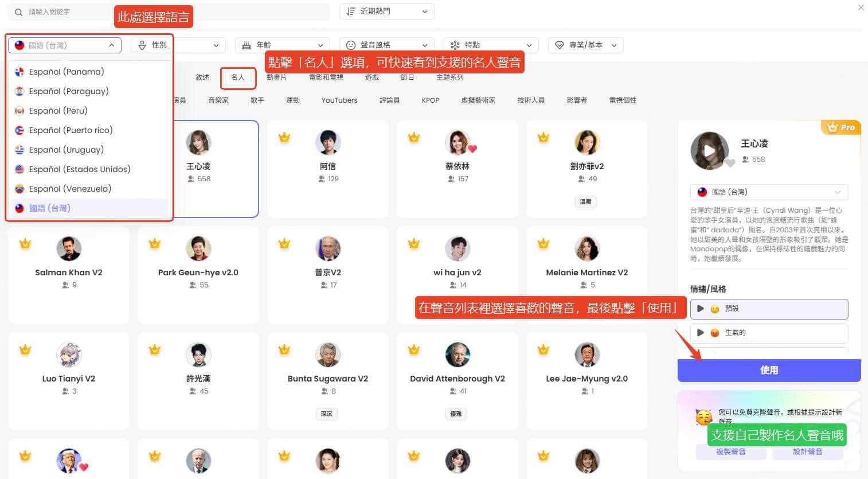Screen dimensions: 868x479
Task: Filter by YouTubers subcategory
Action: (x=339, y=100)
